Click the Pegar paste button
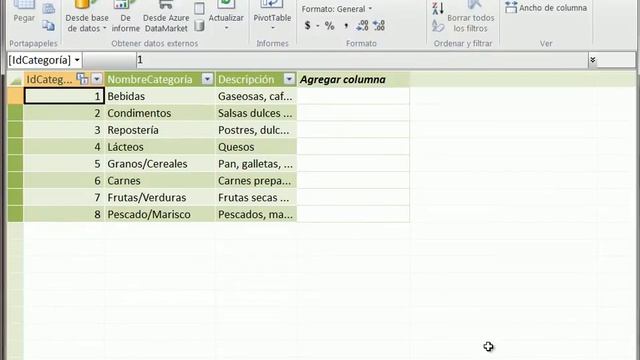Image resolution: width=640 pixels, height=360 pixels. pyautogui.click(x=24, y=12)
